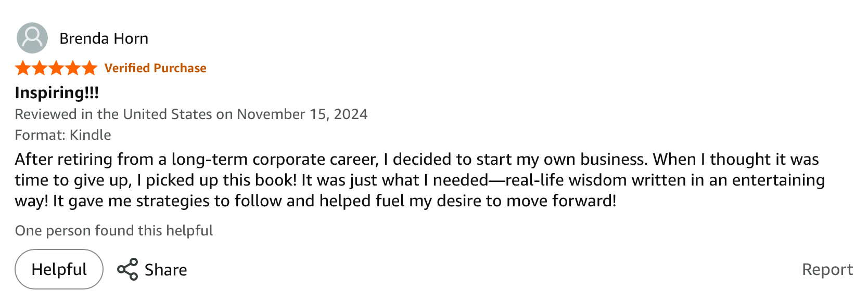Image resolution: width=868 pixels, height=303 pixels.
Task: Click the second orange rating star
Action: pos(40,68)
